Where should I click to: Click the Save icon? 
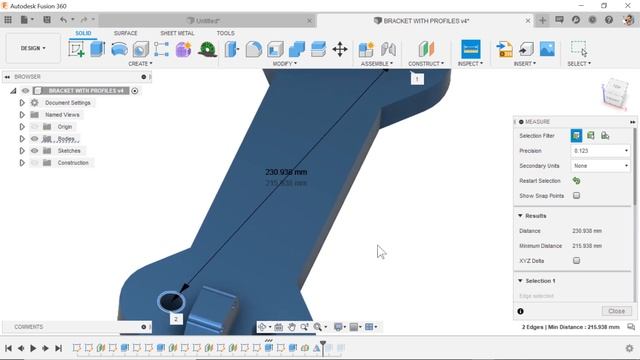[x=47, y=20]
